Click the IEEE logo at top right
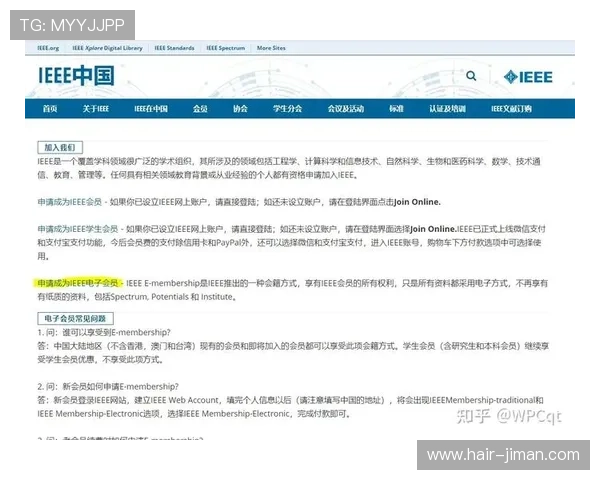This screenshot has width=600, height=480. [528, 77]
